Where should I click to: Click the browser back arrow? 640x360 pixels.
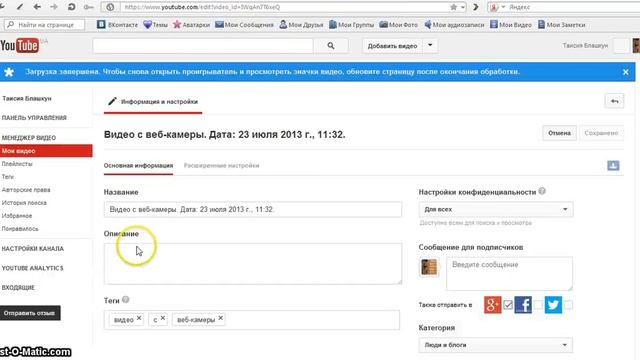tap(37, 7)
